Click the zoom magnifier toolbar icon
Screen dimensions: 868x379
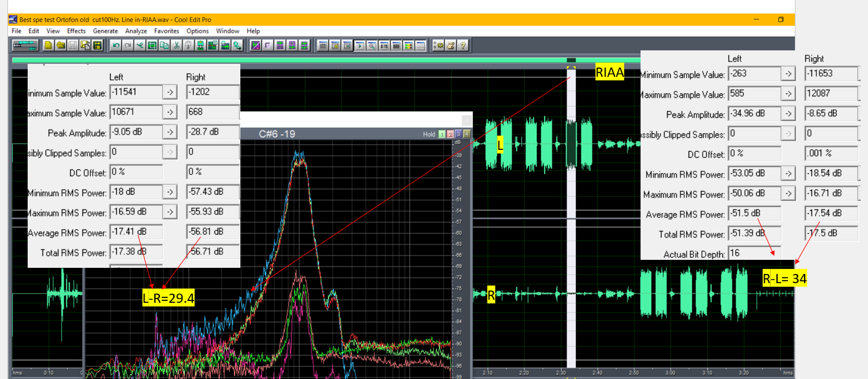pyautogui.click(x=371, y=45)
